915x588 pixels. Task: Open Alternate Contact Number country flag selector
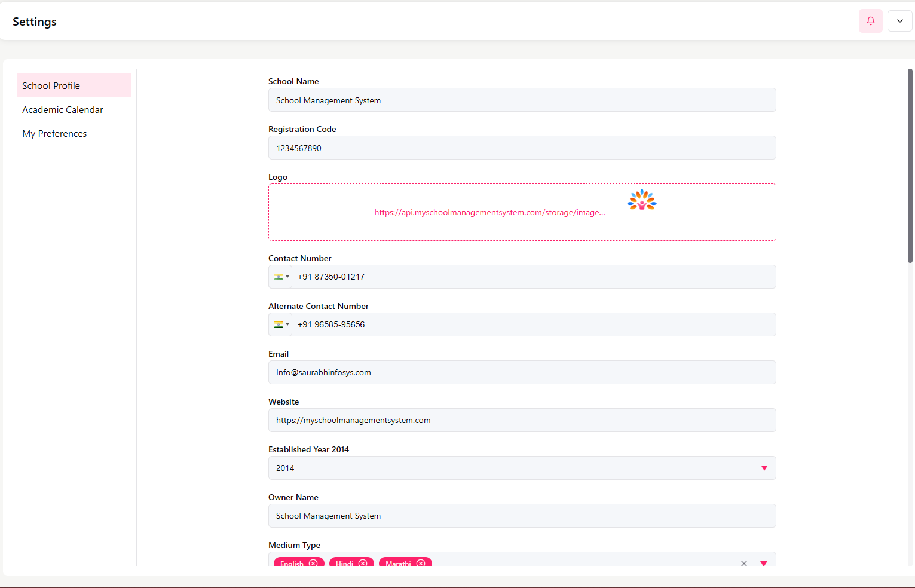coord(280,324)
